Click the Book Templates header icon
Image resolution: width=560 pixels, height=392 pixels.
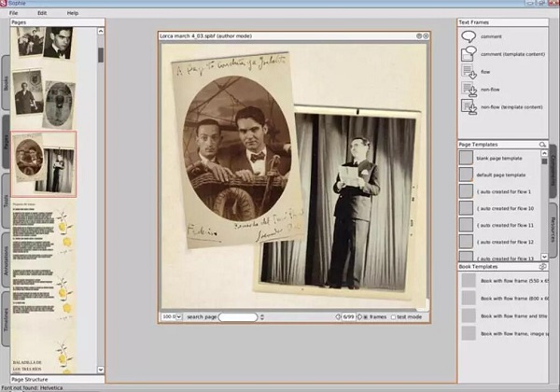point(542,267)
